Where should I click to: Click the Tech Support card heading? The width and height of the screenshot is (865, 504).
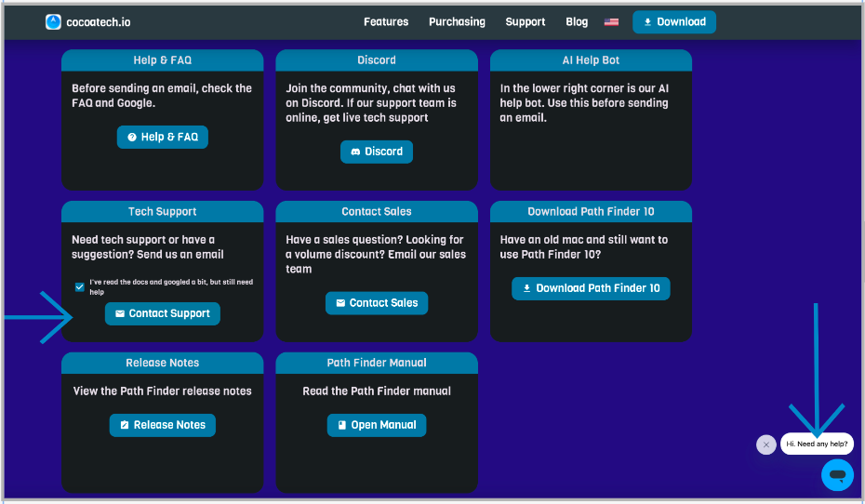(x=162, y=212)
